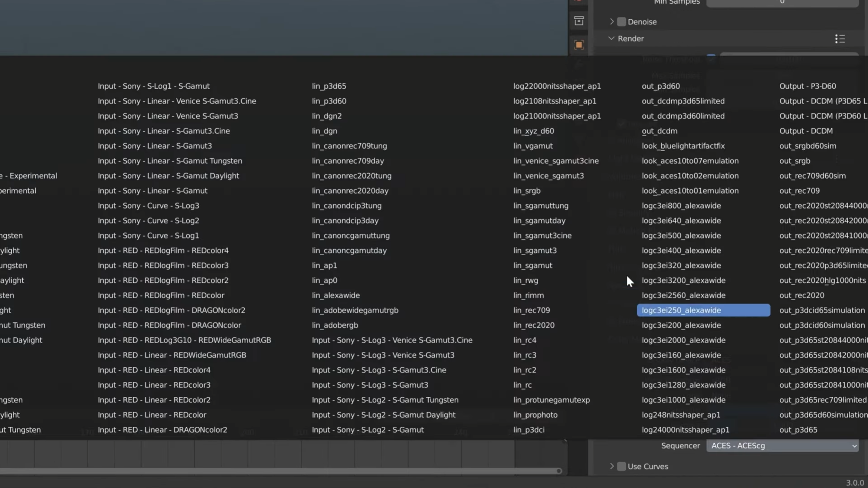
Task: Choose log22000nitsshaper_ap1 entry
Action: click(557, 86)
